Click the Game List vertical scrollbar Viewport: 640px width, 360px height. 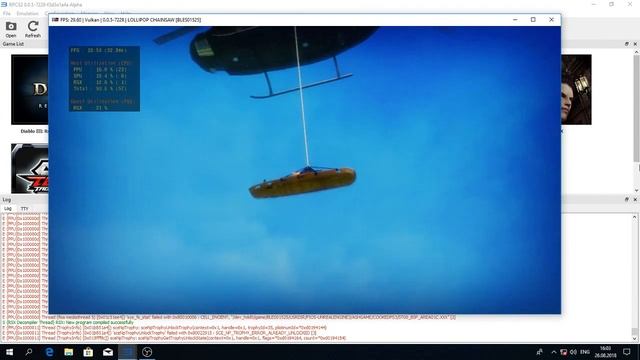point(636,108)
